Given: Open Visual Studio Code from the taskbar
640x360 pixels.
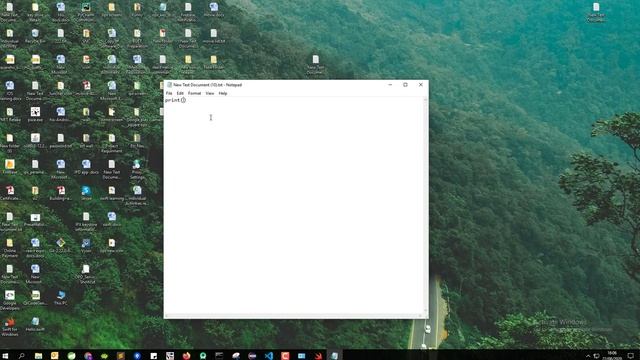Looking at the screenshot, I should click(x=269, y=356).
